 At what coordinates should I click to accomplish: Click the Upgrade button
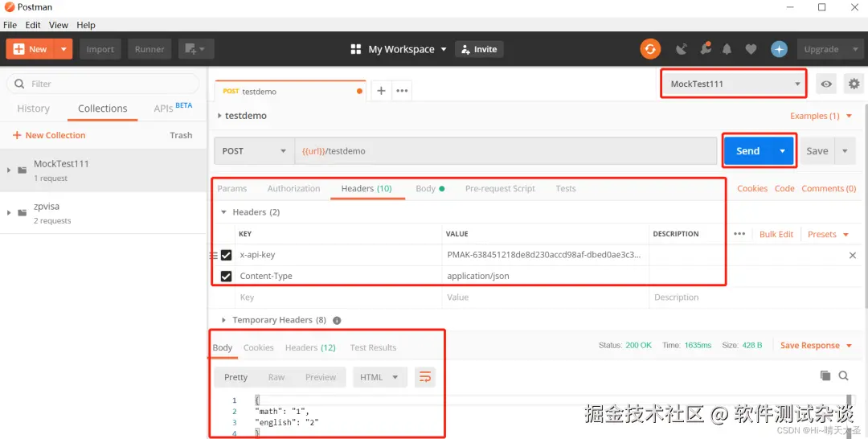[x=821, y=49]
